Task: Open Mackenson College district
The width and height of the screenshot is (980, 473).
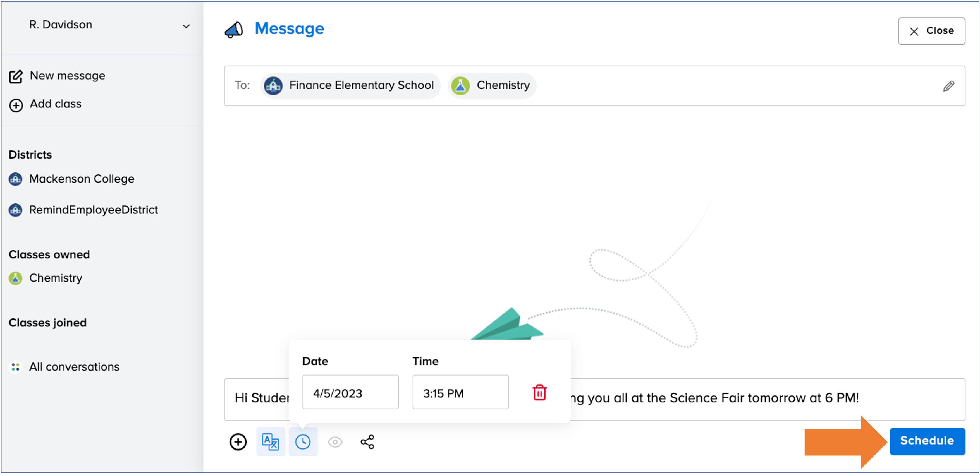Action: click(x=82, y=179)
